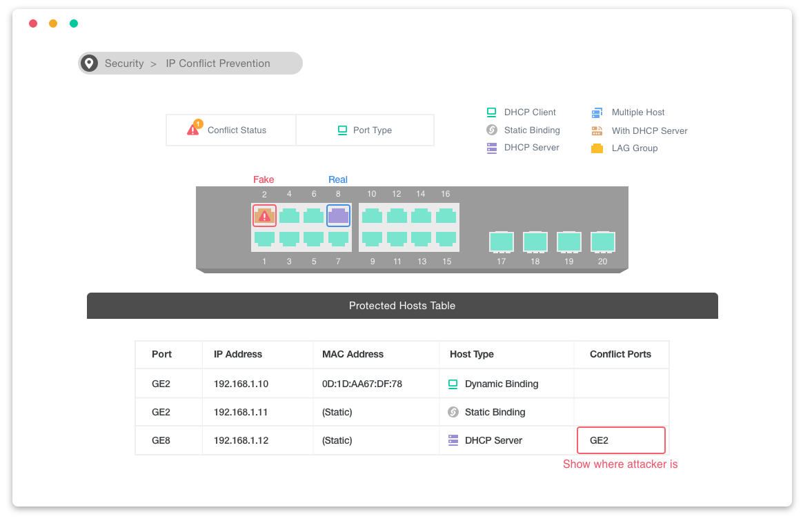Click the LAG Group legend icon

[597, 148]
